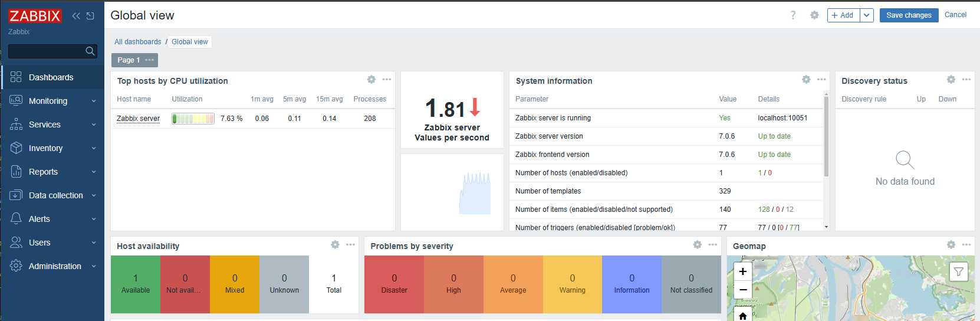Viewport: 980px width, 321px height.
Task: Open actions menu of Geomap widget
Action: click(x=966, y=244)
